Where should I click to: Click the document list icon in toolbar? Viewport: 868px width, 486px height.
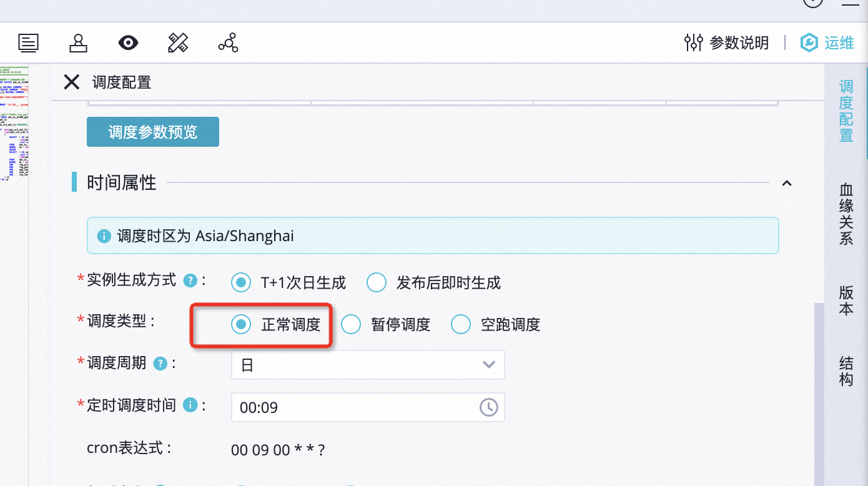(x=28, y=43)
